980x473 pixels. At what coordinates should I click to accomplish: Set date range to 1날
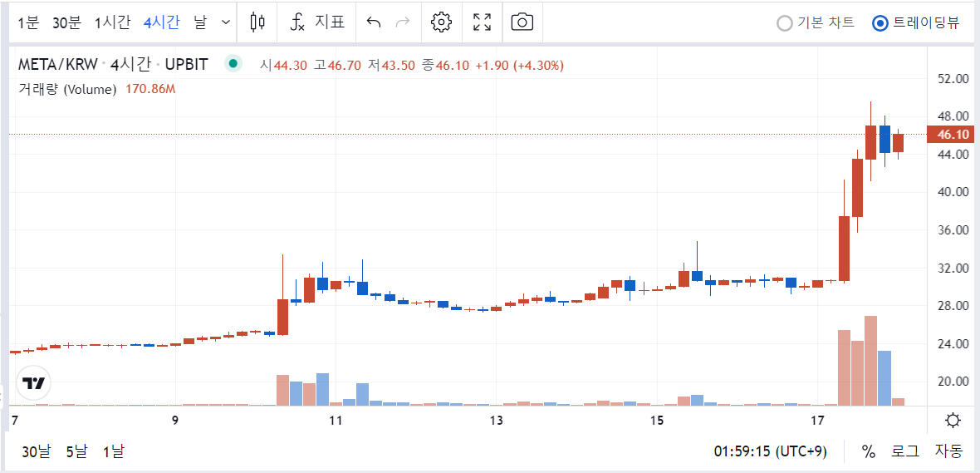(x=113, y=451)
